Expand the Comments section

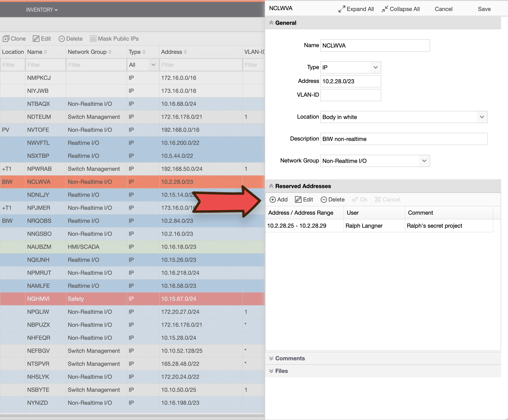(271, 358)
